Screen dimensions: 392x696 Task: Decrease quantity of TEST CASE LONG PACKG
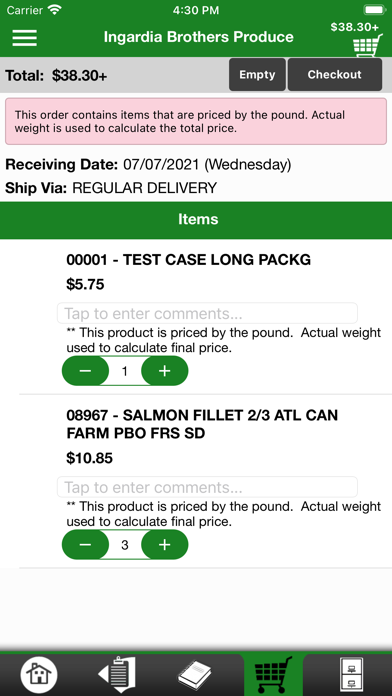point(85,371)
